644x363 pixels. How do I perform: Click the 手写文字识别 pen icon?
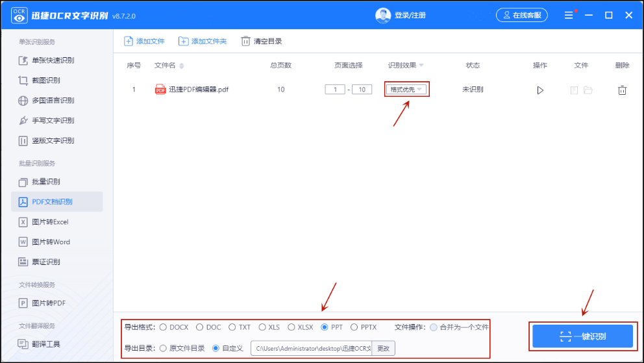(23, 121)
